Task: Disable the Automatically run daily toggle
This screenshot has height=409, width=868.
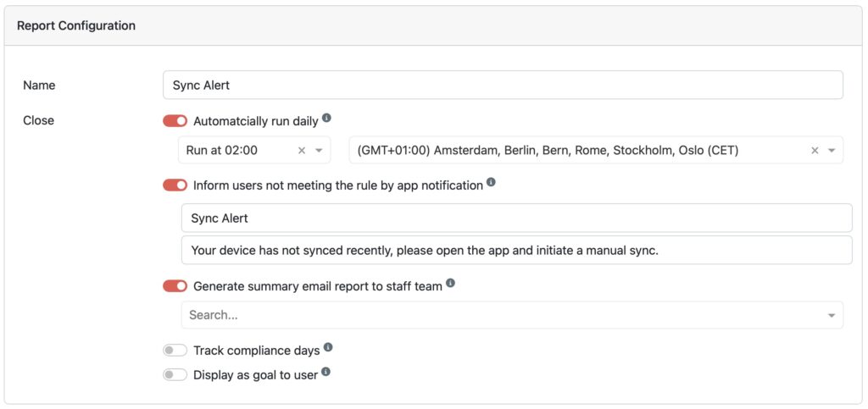Action: (175, 121)
